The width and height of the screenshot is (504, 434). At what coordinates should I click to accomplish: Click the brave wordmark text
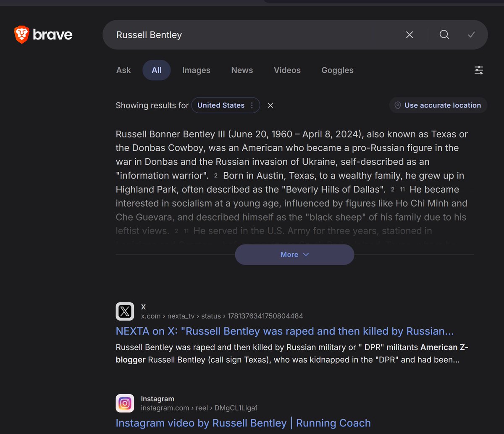click(52, 34)
